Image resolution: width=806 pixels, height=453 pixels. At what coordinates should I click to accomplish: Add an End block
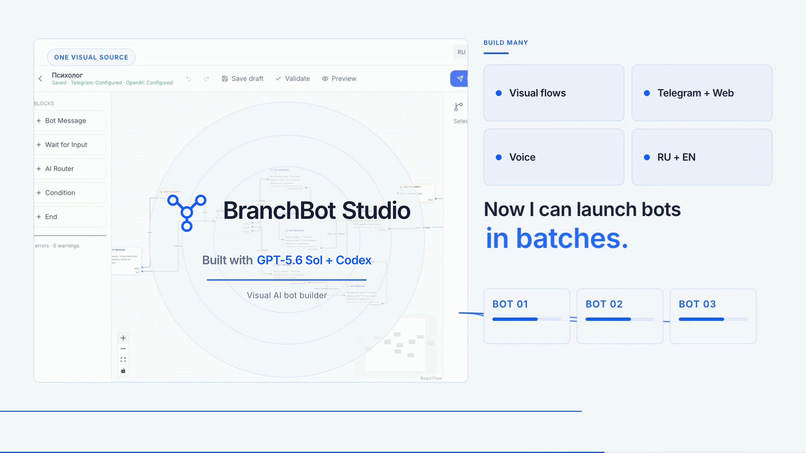pos(70,217)
